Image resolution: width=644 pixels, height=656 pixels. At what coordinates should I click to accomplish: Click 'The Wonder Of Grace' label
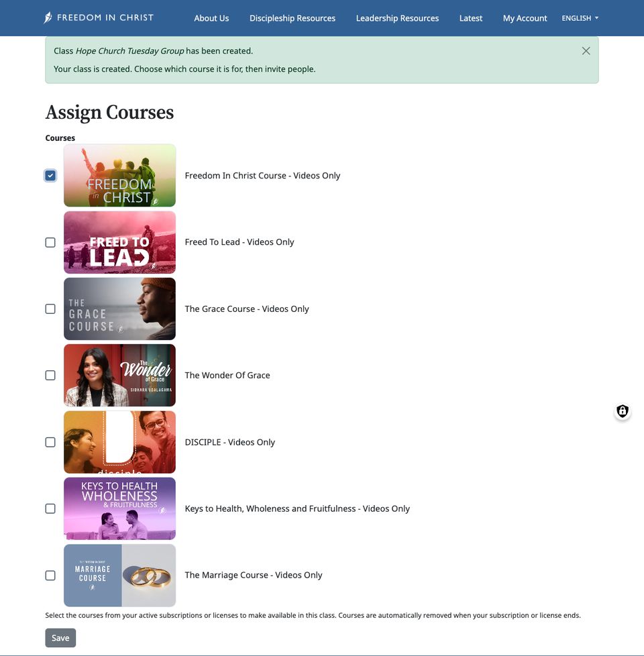[227, 375]
